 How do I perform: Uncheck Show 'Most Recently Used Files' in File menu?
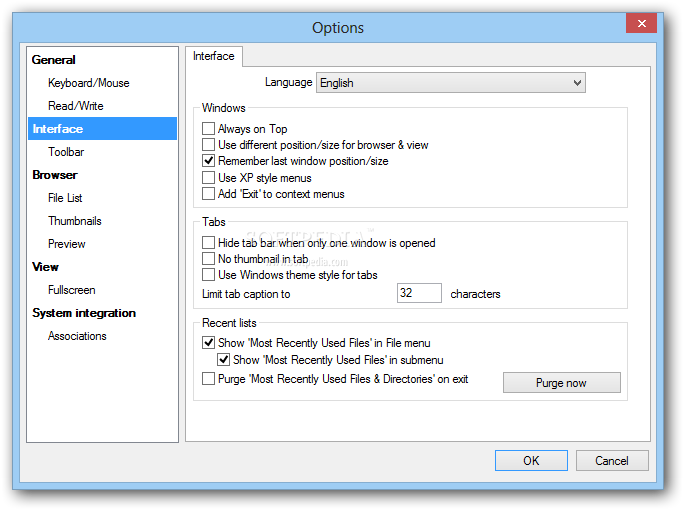coord(208,342)
